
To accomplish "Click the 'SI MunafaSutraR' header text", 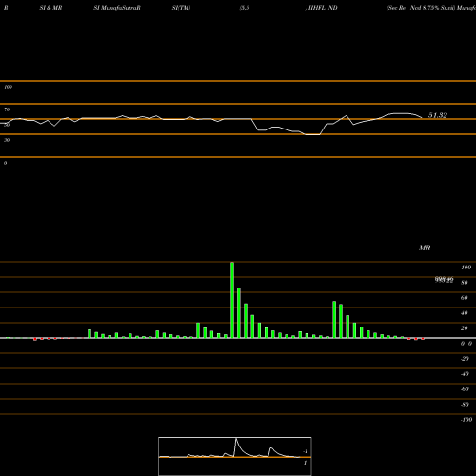I will click(x=117, y=8).
